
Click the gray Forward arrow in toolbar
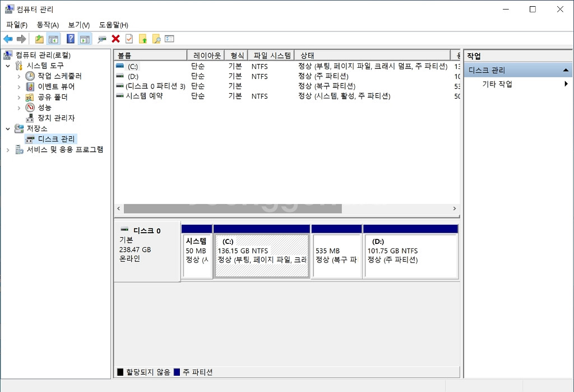(x=22, y=39)
